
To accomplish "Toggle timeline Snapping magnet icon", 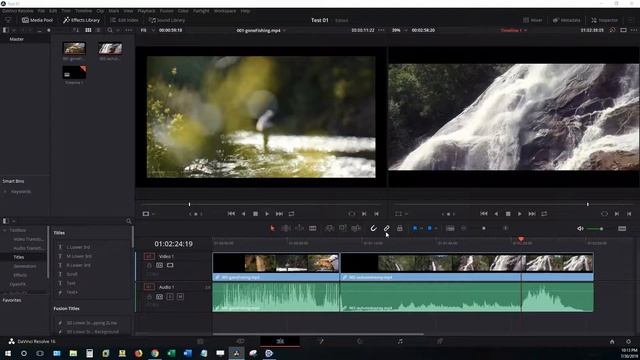I will [x=373, y=228].
